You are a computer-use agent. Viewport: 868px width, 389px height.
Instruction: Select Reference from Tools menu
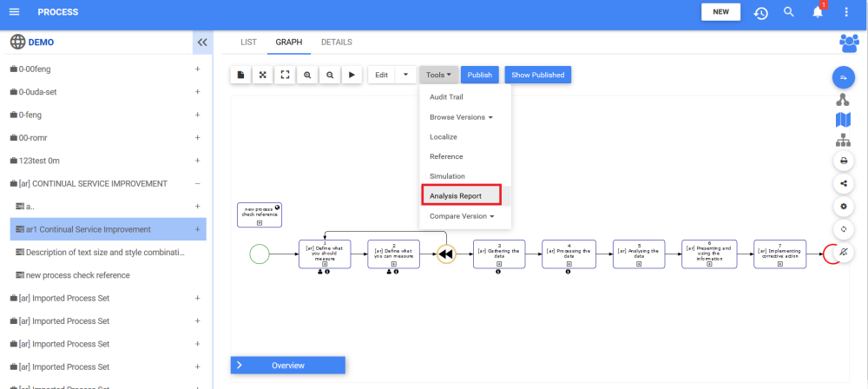pos(446,157)
